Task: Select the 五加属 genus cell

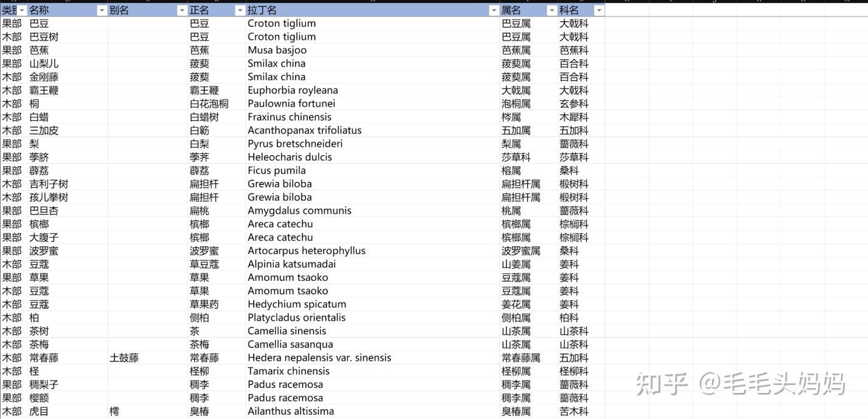Action: pos(529,130)
